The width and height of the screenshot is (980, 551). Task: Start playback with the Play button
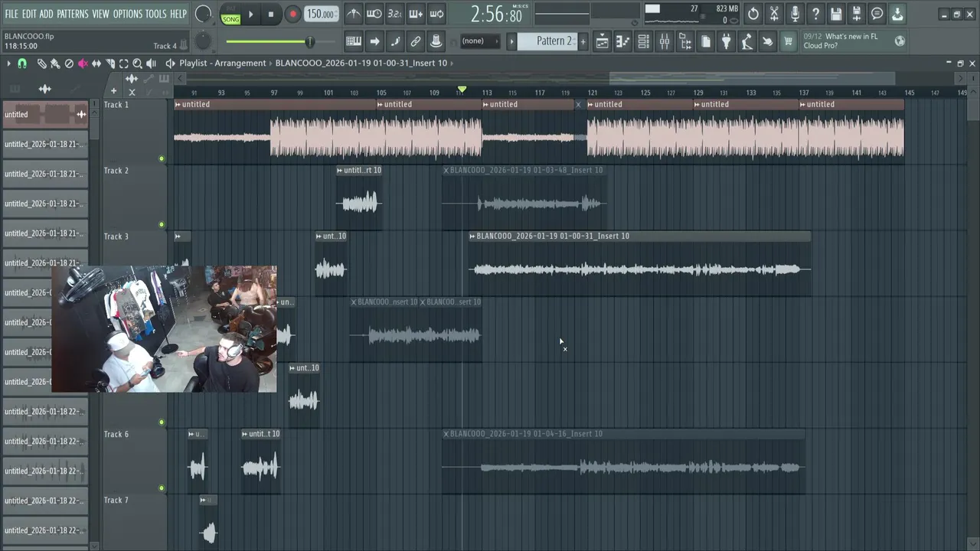pos(250,14)
